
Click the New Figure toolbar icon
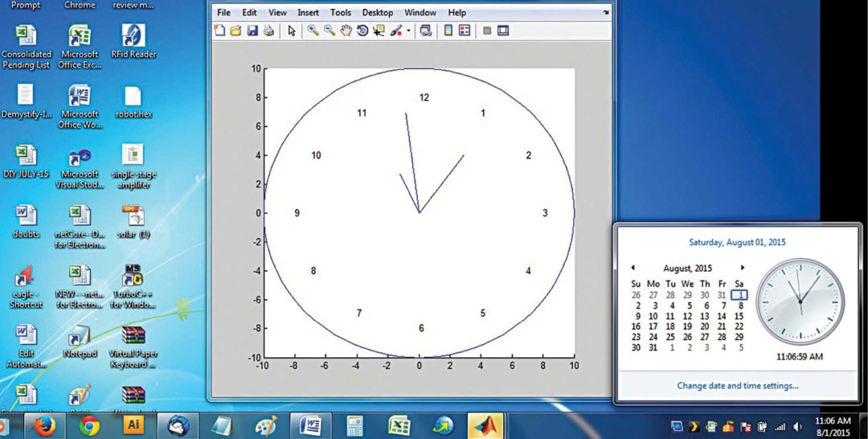pos(220,31)
